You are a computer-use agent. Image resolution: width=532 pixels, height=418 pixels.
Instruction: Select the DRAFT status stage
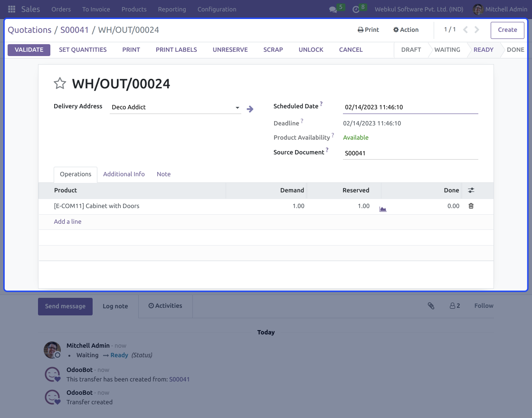click(411, 50)
